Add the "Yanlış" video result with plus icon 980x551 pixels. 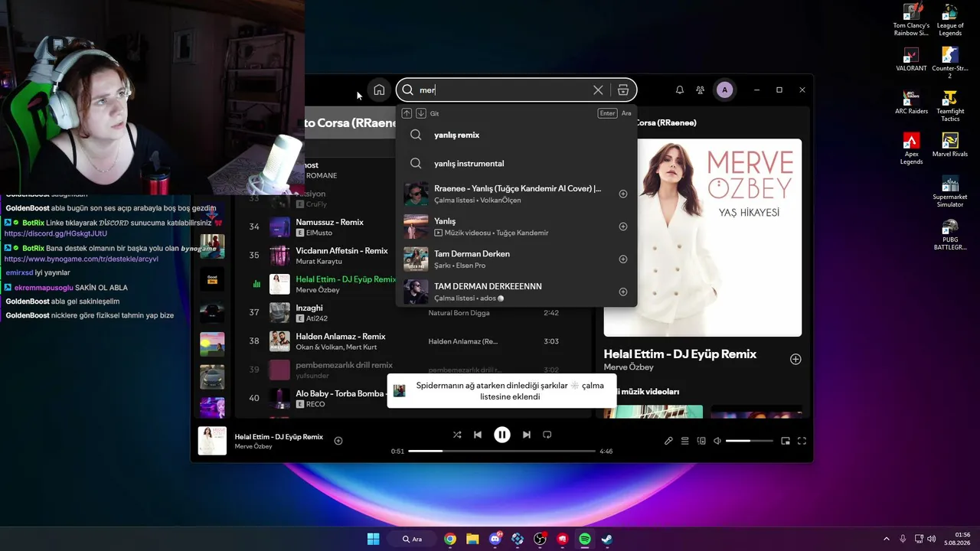[622, 227]
